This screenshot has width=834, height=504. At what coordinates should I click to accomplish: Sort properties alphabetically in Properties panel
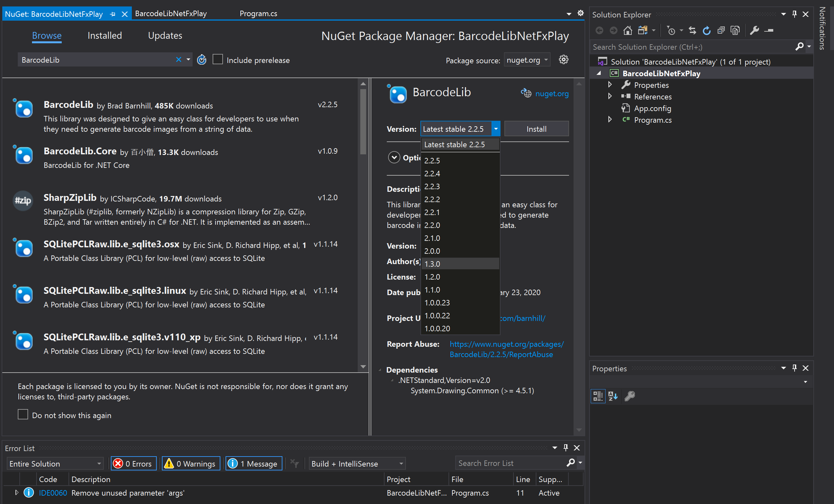click(613, 396)
